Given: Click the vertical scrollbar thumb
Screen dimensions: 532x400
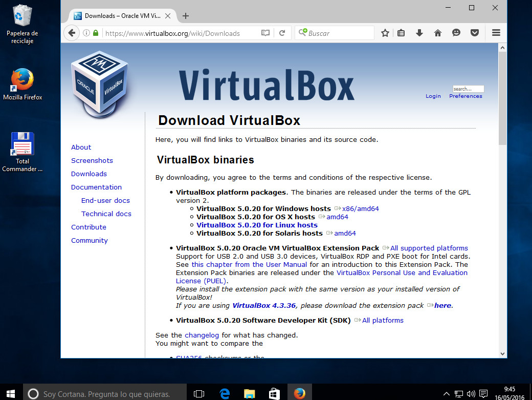Looking at the screenshot, I should [x=502, y=98].
